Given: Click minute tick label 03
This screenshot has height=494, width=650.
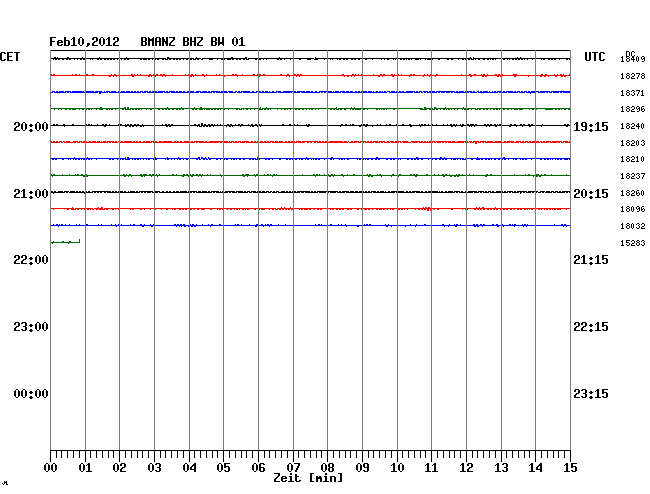Looking at the screenshot, I should pos(155,468).
